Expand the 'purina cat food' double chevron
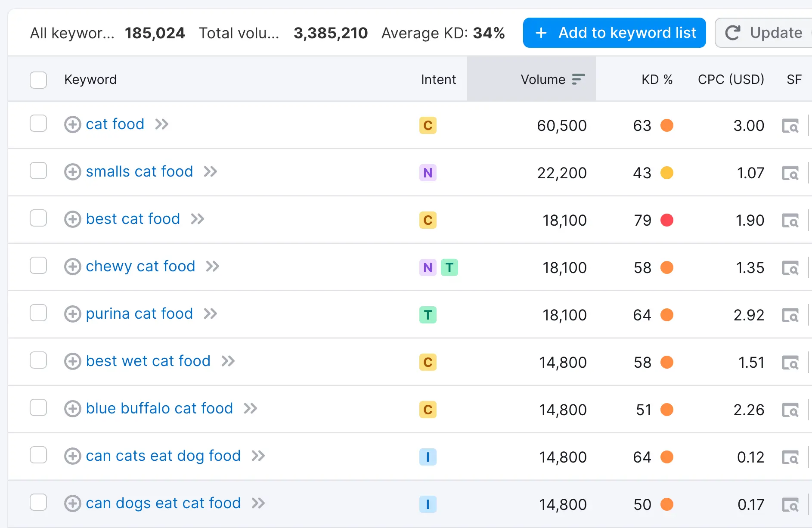812x528 pixels. 211,314
